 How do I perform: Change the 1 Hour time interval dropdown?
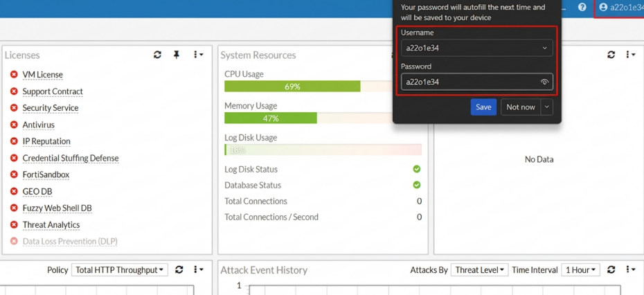pos(581,270)
